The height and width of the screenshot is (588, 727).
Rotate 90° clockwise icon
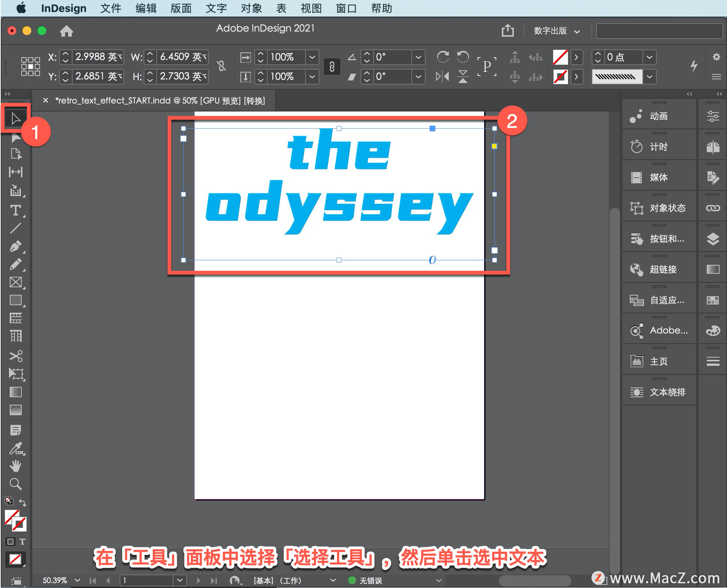pyautogui.click(x=442, y=57)
